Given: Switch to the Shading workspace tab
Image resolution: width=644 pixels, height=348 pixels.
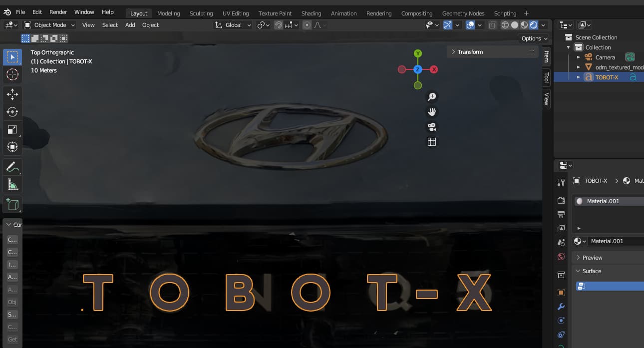Looking at the screenshot, I should (x=311, y=13).
